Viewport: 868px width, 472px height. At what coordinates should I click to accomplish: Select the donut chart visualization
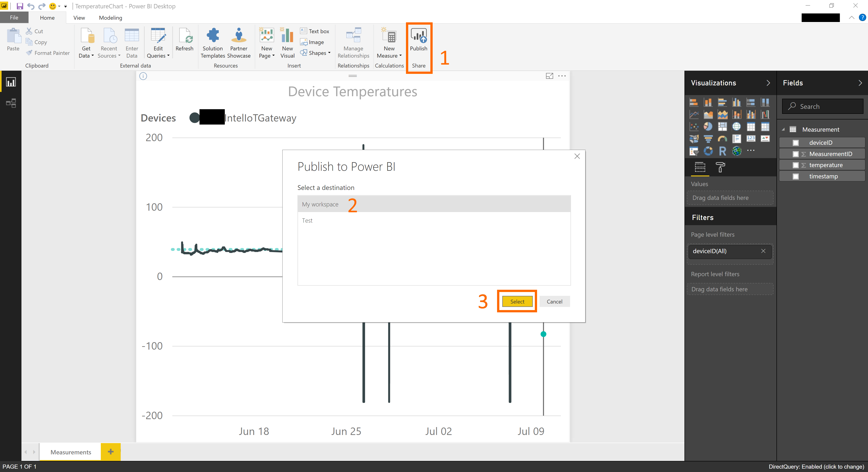(x=708, y=151)
